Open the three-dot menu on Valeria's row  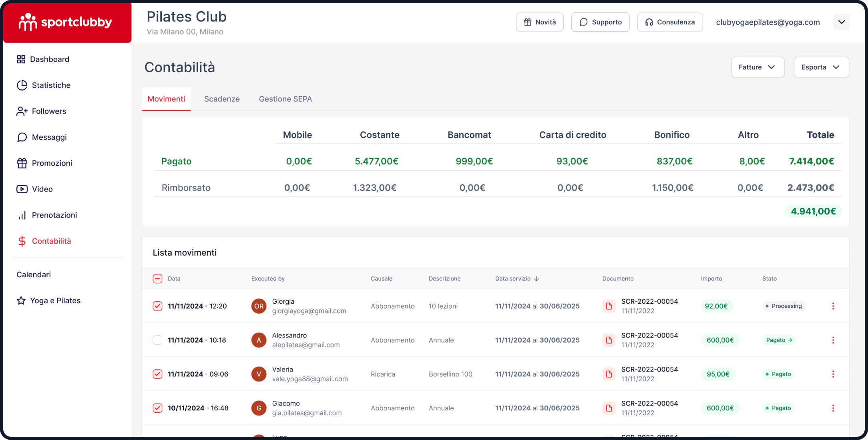point(833,374)
